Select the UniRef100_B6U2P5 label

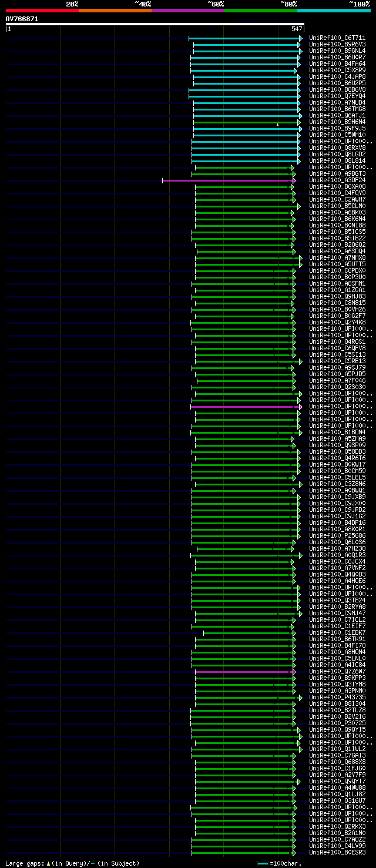[337, 83]
